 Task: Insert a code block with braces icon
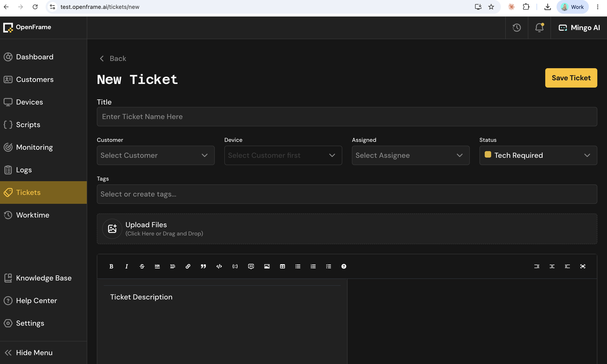pyautogui.click(x=235, y=266)
